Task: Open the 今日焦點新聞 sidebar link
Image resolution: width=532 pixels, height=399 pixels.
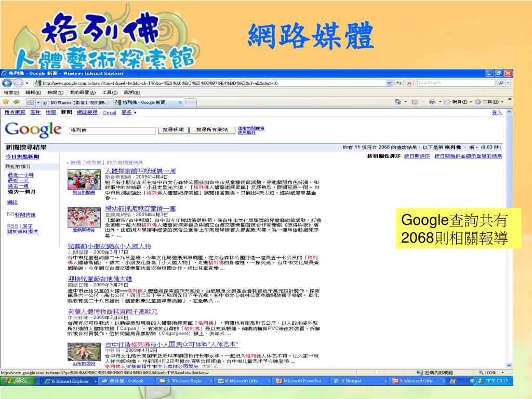Action: pos(22,157)
